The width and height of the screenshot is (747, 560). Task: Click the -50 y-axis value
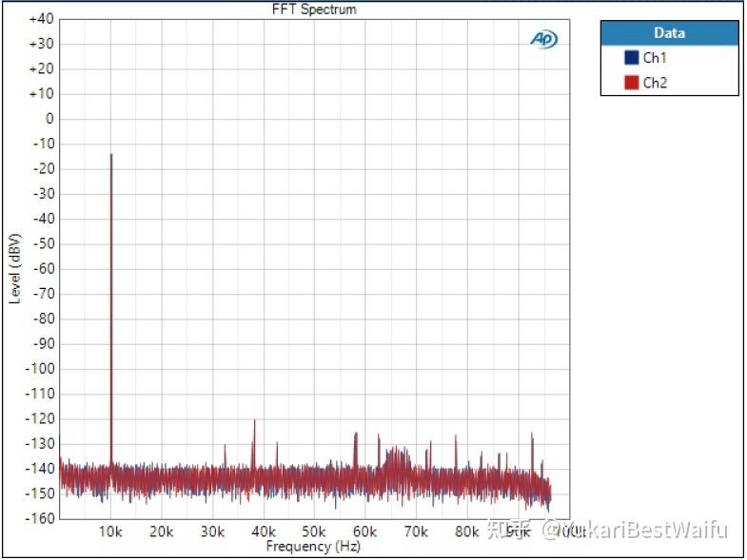43,243
